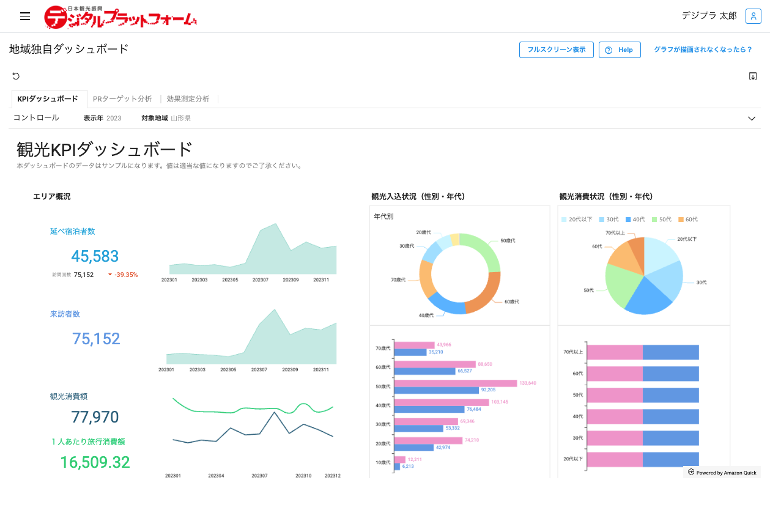This screenshot has height=532, width=770.
Task: Click the red decrease triangle indicator
Action: click(x=110, y=275)
